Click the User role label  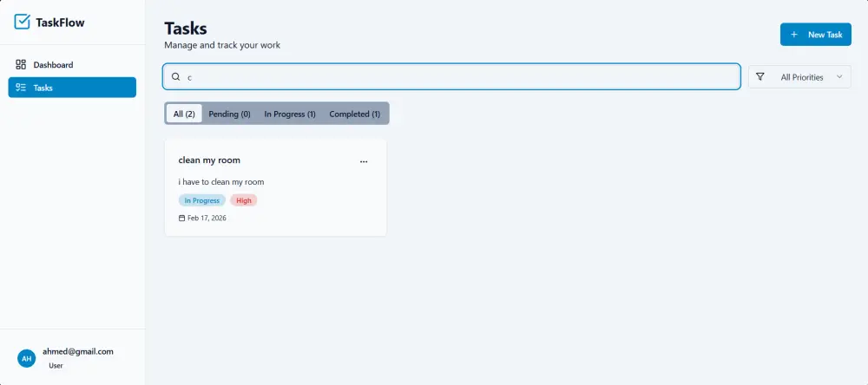pyautogui.click(x=56, y=365)
